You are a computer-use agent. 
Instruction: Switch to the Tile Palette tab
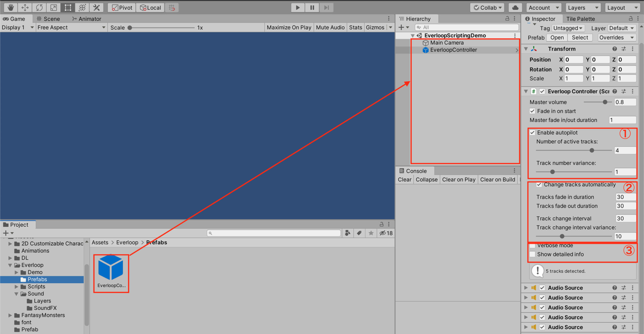pos(580,19)
